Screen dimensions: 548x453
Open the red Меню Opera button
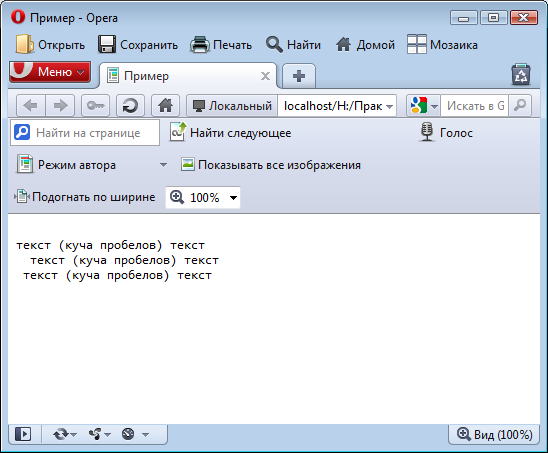pos(50,72)
